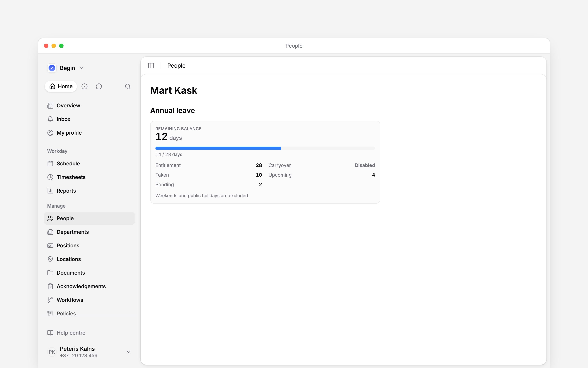Open the Reports section
Viewport: 588px width, 368px height.
coord(89,191)
